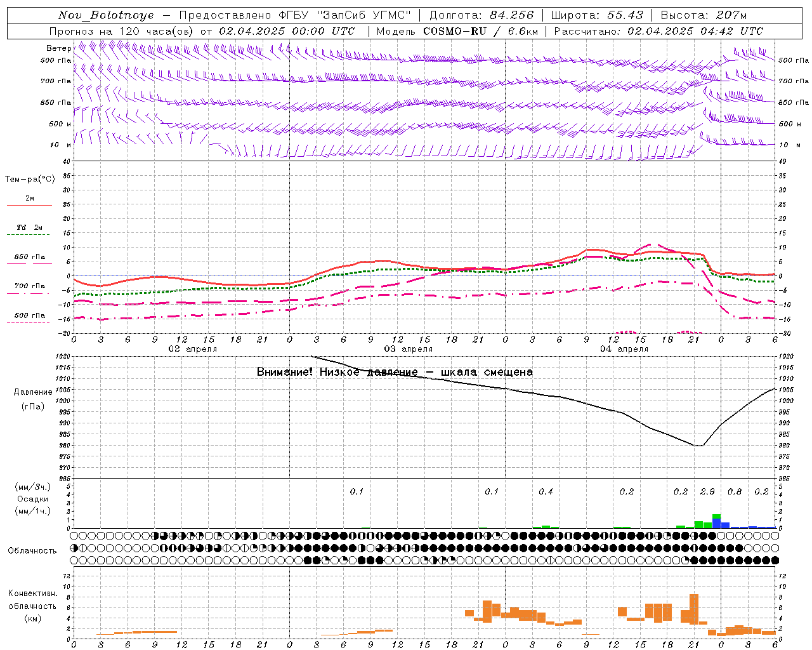812x650 pixels.
Task: Click the forecast line "Прогноз на 120 часа(ов)"
Action: coord(122,31)
